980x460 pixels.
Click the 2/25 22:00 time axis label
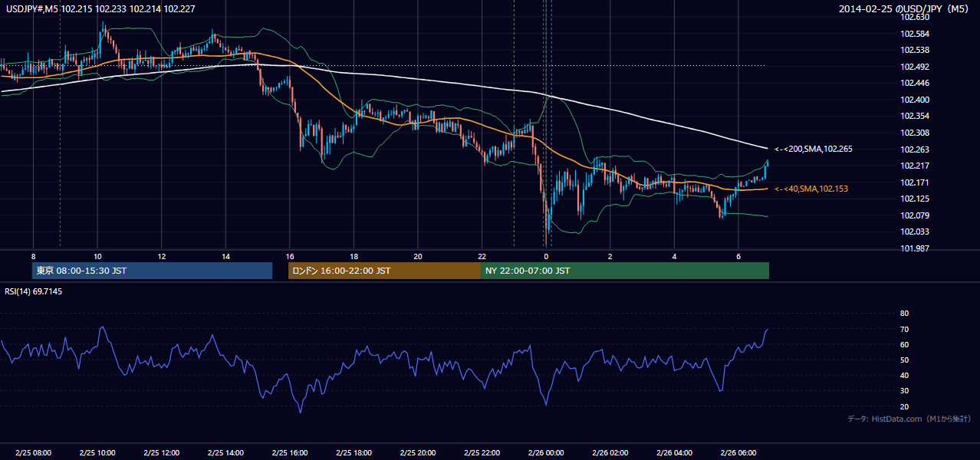pyautogui.click(x=482, y=453)
